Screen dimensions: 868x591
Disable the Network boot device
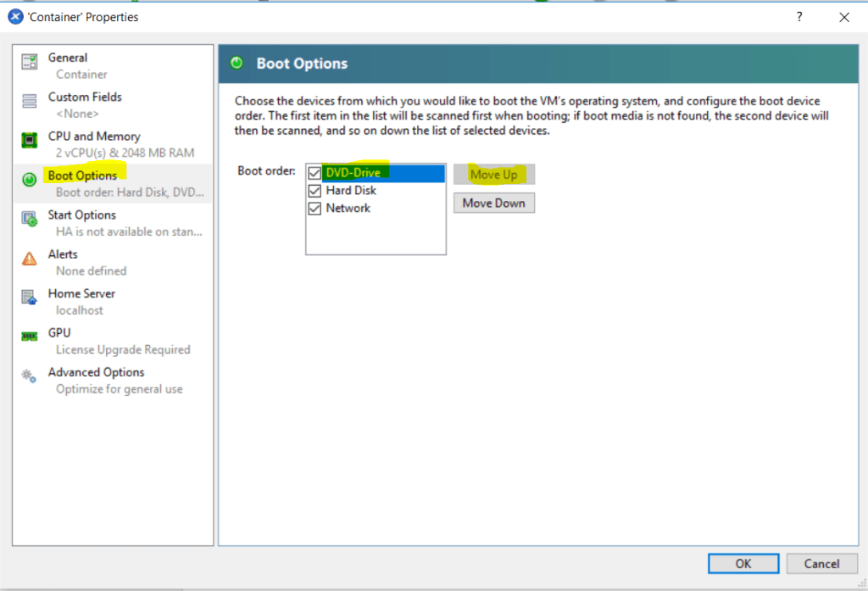[x=314, y=208]
